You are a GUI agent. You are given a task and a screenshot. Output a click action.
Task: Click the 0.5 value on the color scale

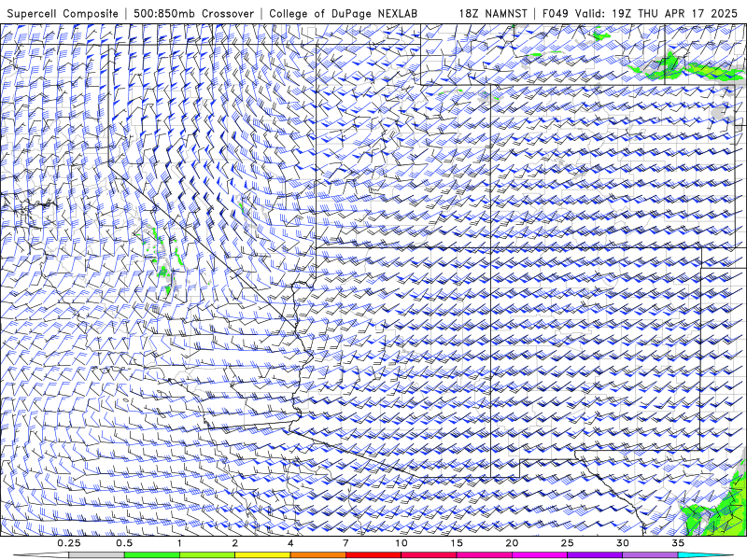coord(124,543)
